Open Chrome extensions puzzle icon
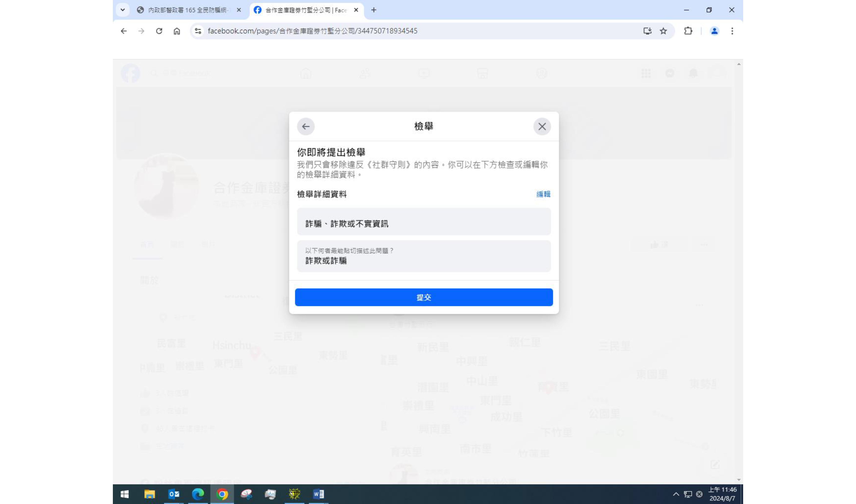The image size is (856, 504). (688, 31)
